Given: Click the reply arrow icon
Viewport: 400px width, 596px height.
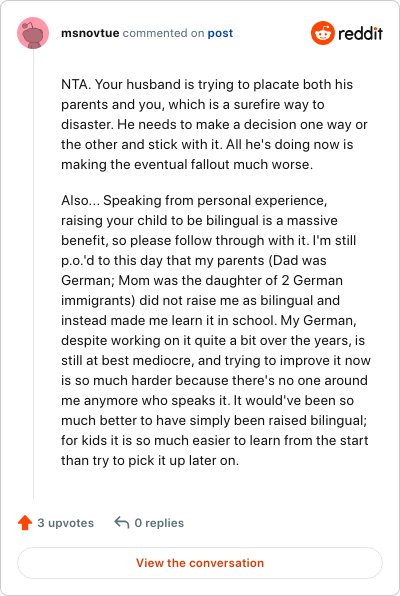Looking at the screenshot, I should [122, 523].
